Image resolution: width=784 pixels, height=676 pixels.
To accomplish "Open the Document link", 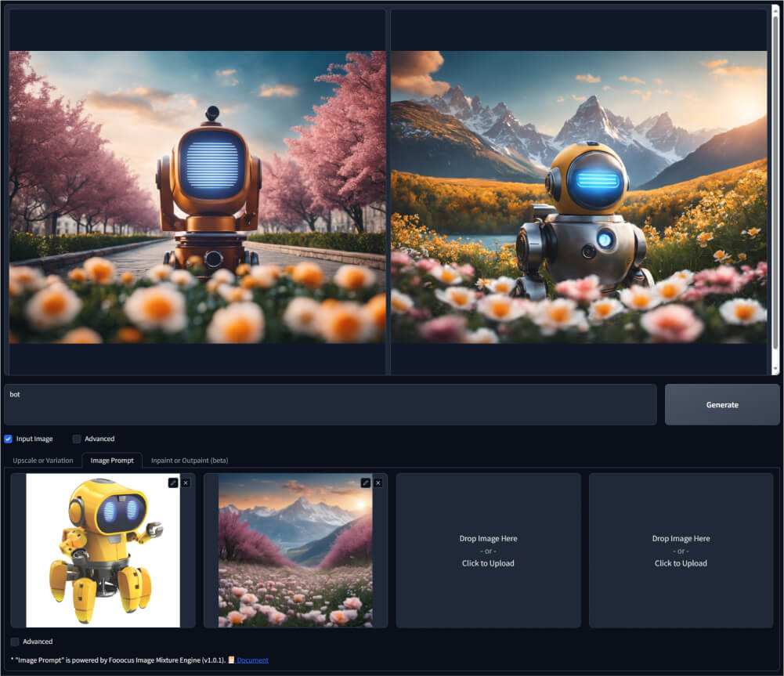I will (252, 660).
